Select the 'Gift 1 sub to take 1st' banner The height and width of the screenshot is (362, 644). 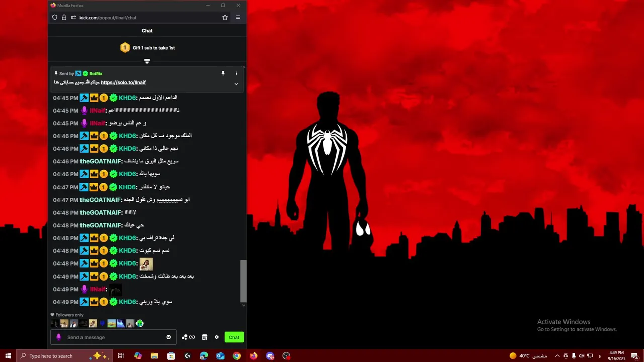147,48
